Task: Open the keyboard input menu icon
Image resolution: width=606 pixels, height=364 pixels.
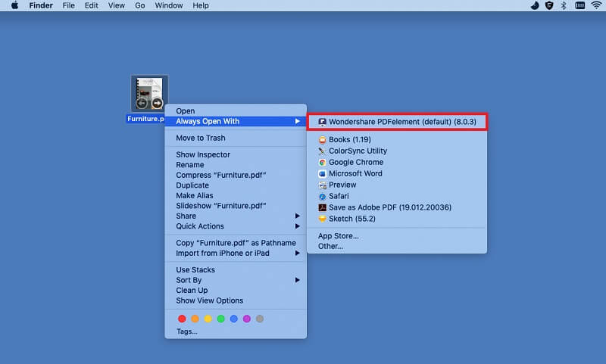Action: pos(579,5)
